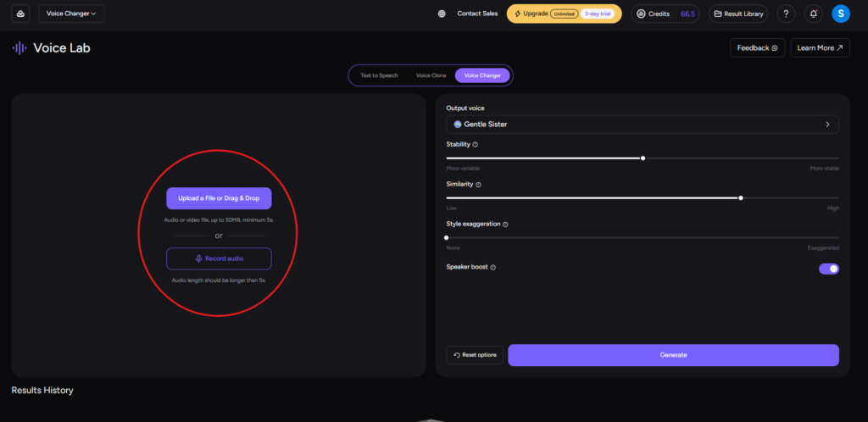Screen dimensions: 868x422
Task: Open the S user avatar menu
Action: [840, 14]
